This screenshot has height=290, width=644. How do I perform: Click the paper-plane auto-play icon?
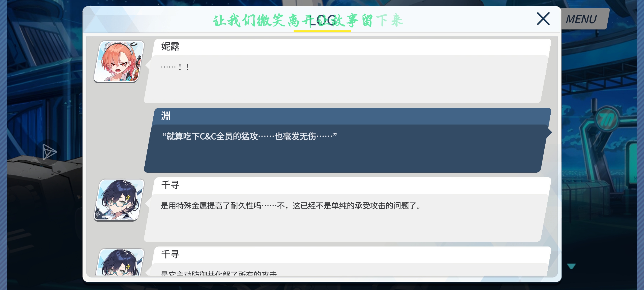coord(49,152)
